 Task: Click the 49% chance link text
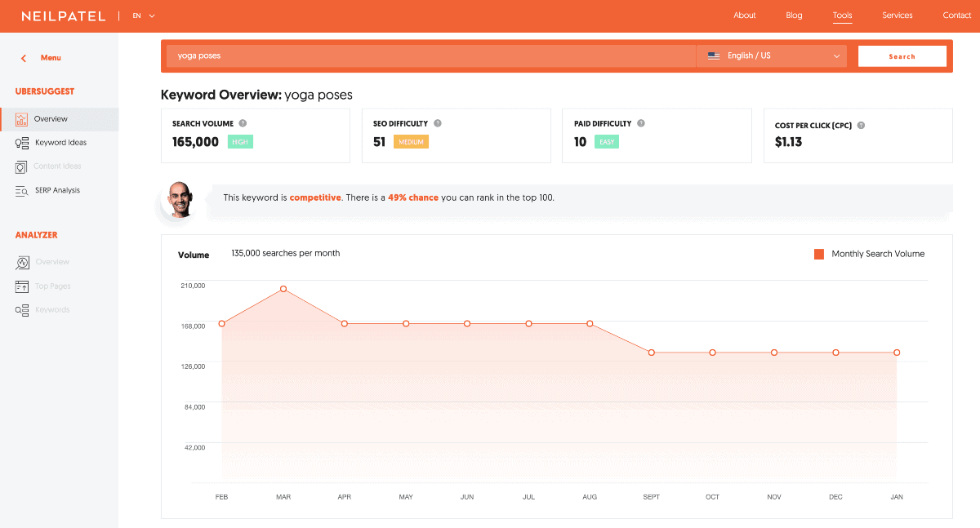(x=412, y=197)
